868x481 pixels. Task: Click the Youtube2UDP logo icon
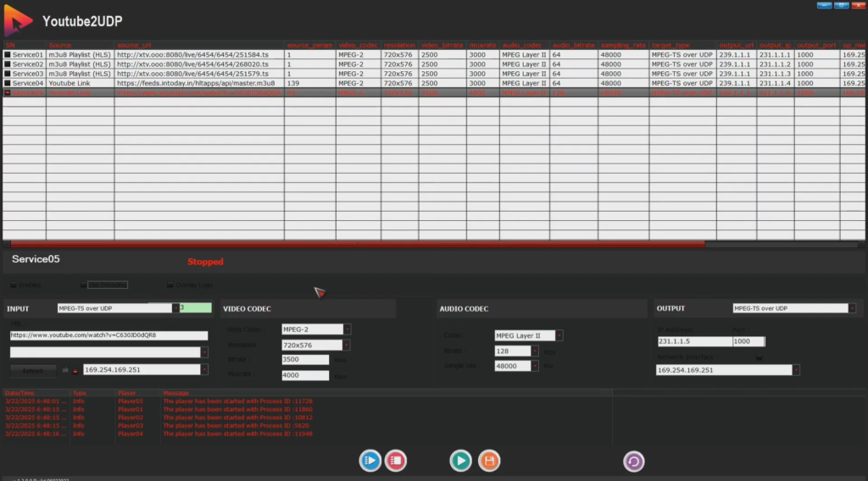click(18, 21)
